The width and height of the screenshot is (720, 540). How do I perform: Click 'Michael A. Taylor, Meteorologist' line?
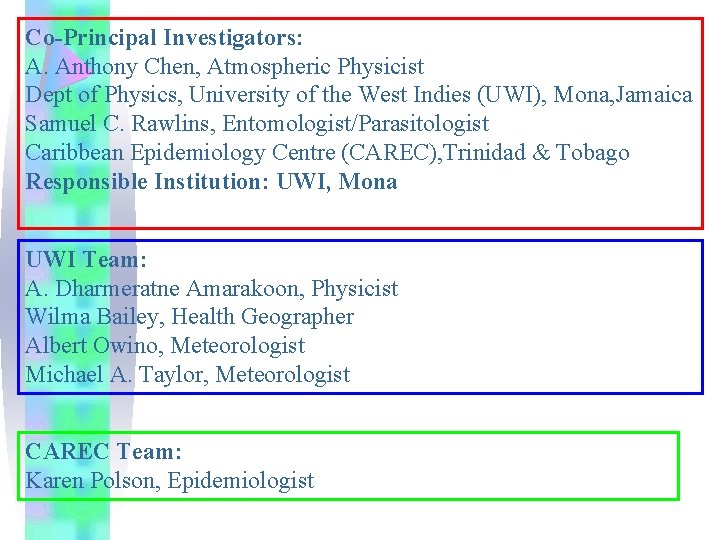(187, 375)
